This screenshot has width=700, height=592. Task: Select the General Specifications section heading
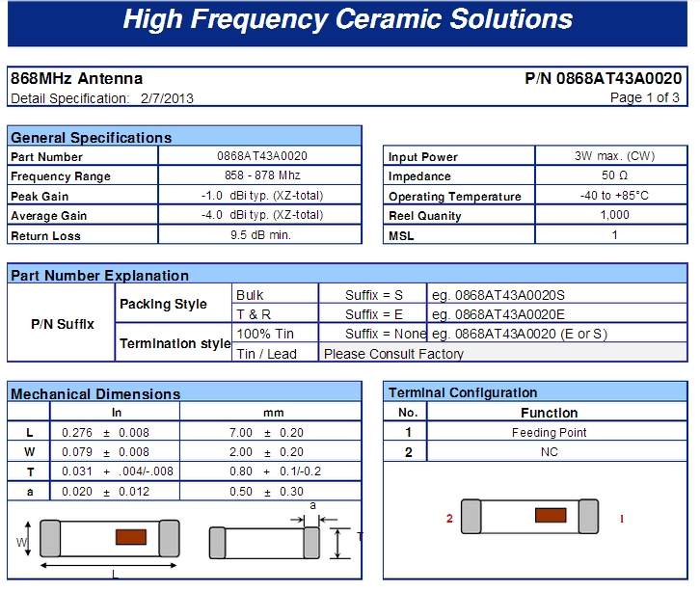click(x=91, y=138)
